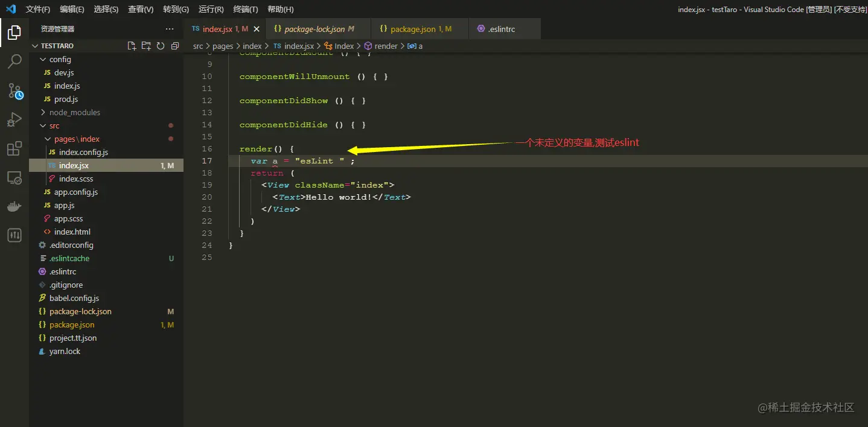Open .eslintrc in the file tree

[x=63, y=271]
